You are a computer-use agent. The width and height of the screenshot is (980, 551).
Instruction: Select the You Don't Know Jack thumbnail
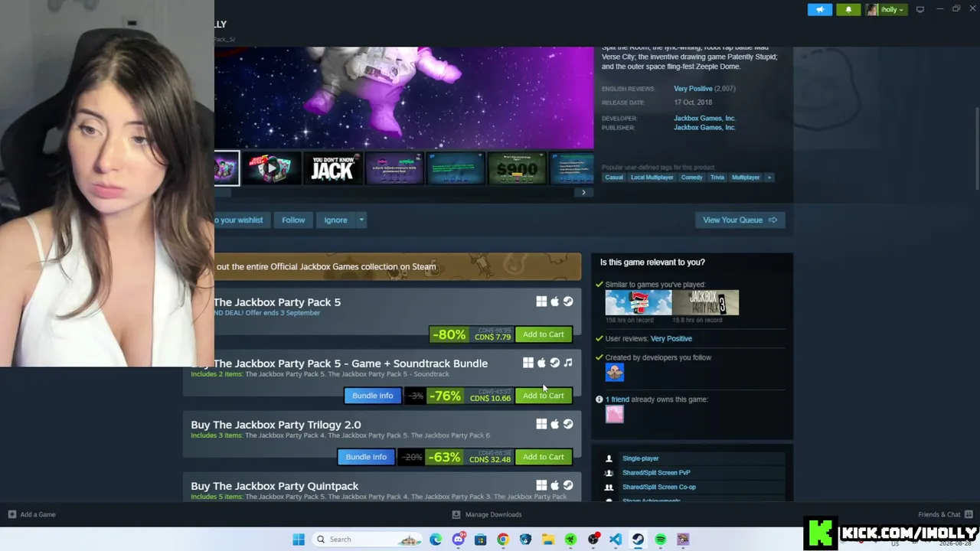click(332, 168)
